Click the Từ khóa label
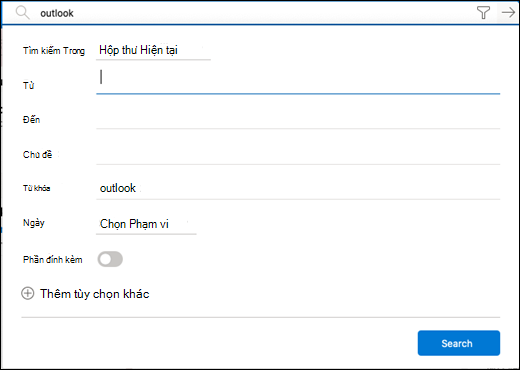Viewport: 520px width, 370px height. coord(37,188)
